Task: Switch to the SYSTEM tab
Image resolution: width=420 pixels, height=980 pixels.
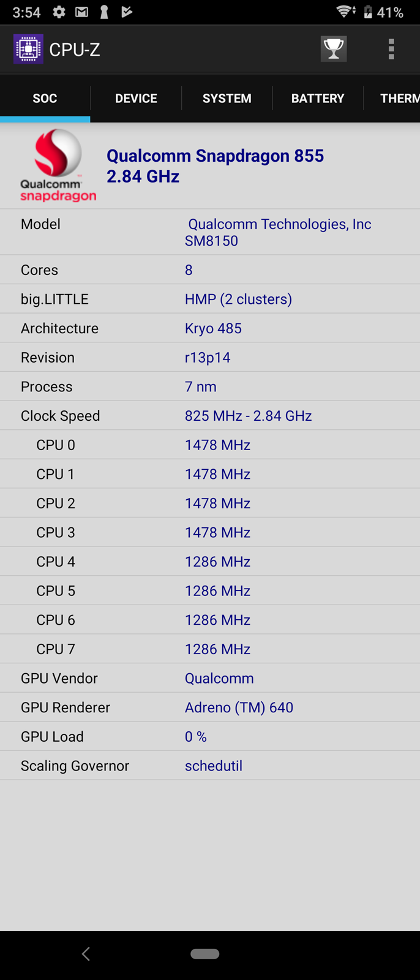Action: pos(227,98)
